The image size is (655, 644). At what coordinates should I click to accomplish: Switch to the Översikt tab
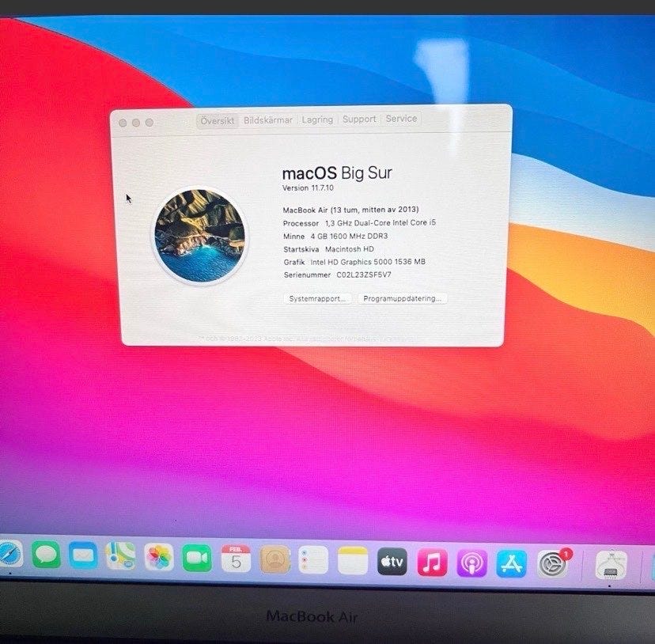(x=218, y=121)
